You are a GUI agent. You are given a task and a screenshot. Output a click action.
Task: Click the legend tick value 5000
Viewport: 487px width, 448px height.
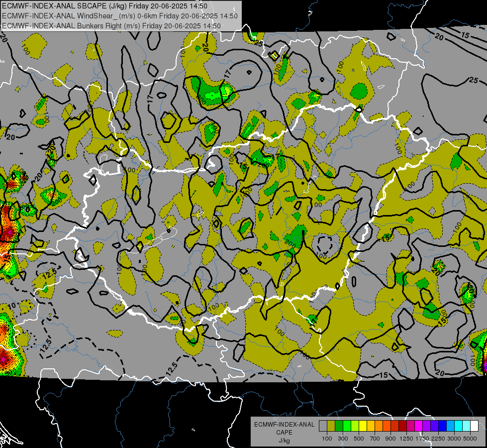tap(470, 439)
